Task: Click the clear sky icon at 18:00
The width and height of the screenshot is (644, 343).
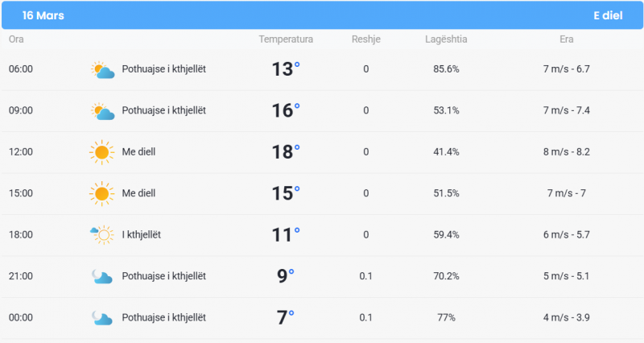Action: 102,235
